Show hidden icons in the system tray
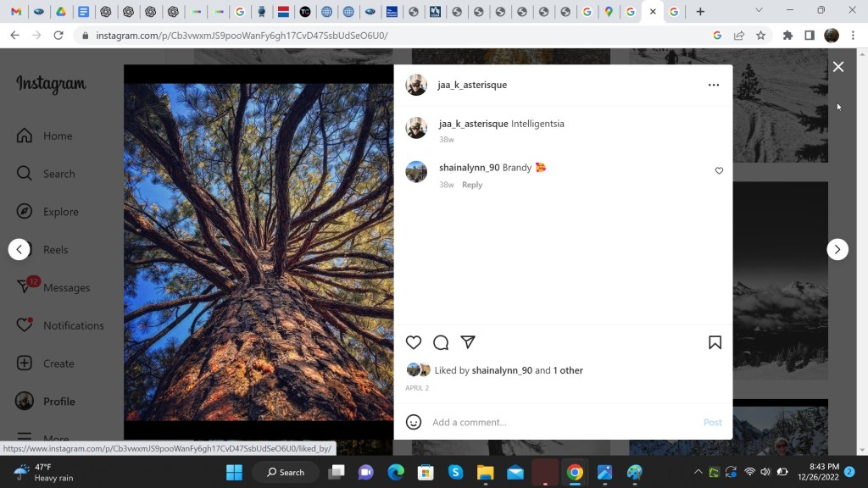The width and height of the screenshot is (868, 488). (x=698, y=472)
